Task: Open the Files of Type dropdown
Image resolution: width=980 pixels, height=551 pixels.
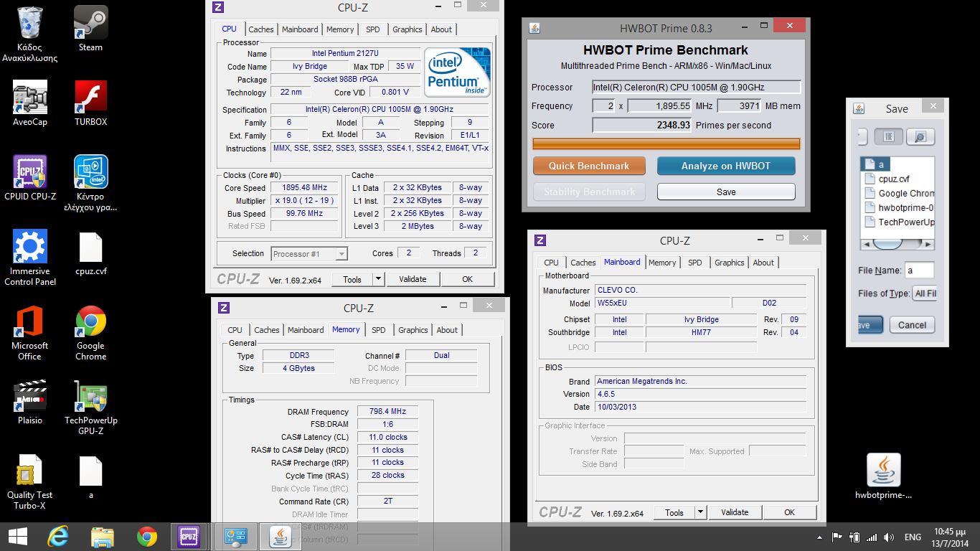Action: (924, 293)
